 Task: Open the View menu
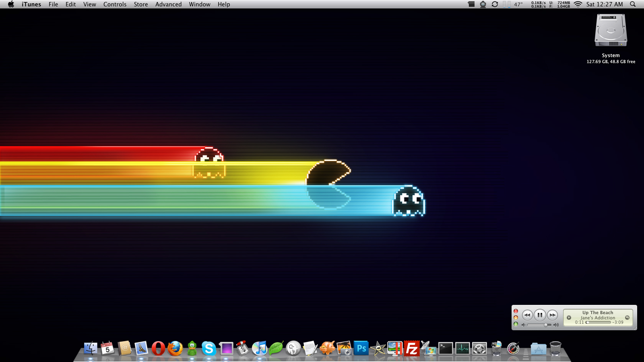tap(90, 4)
